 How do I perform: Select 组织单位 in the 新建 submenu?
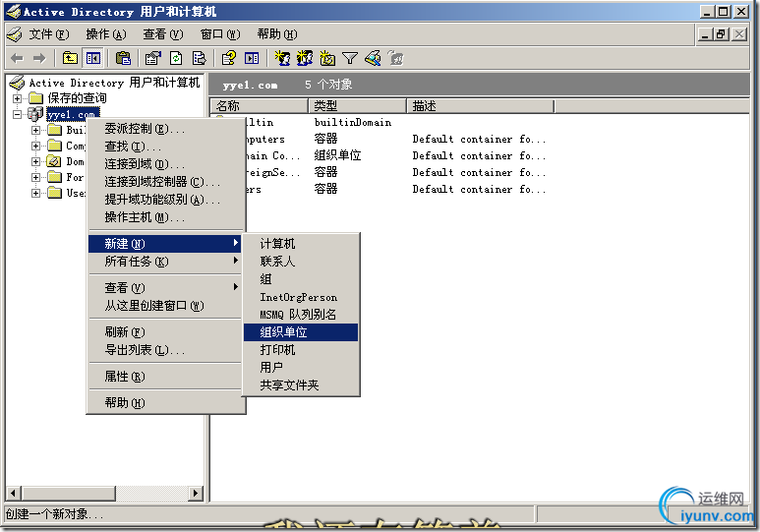point(301,332)
